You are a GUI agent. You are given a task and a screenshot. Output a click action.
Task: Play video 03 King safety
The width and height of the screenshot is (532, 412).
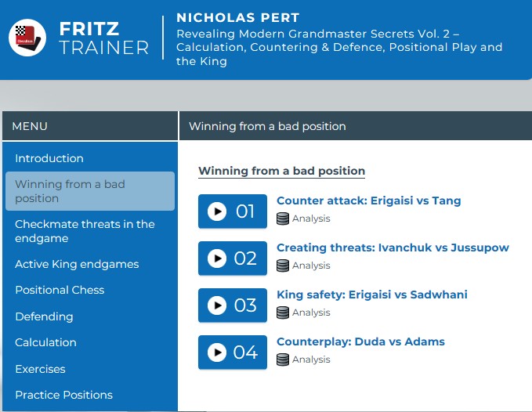[233, 305]
